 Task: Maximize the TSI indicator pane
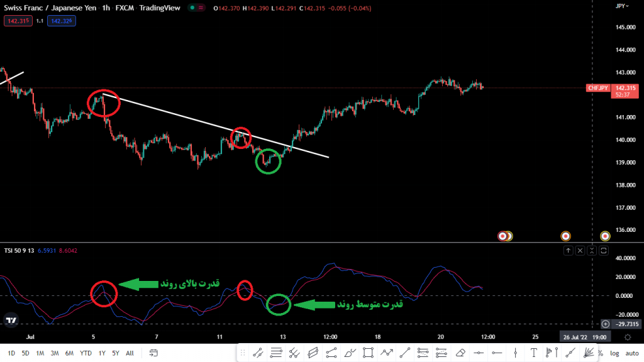point(604,250)
